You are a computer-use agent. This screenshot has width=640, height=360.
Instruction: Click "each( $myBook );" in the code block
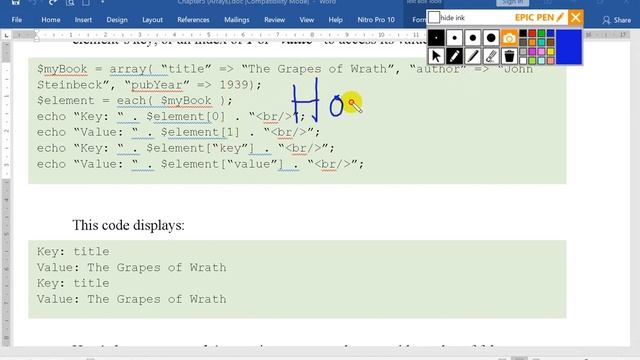174,100
